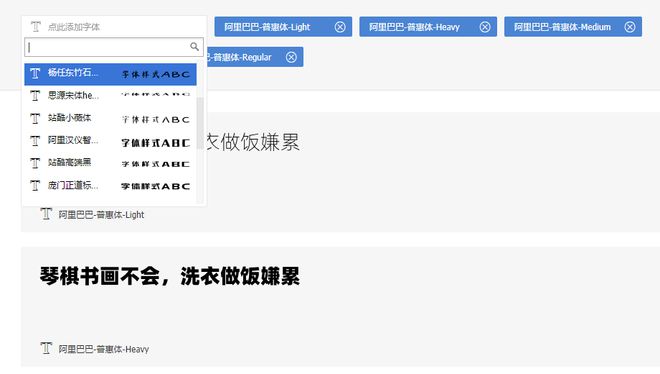Click the T icon beside the 阿里巴巴-普惠体-Light caption
Viewport: 660px width, 374px height.
tap(46, 214)
